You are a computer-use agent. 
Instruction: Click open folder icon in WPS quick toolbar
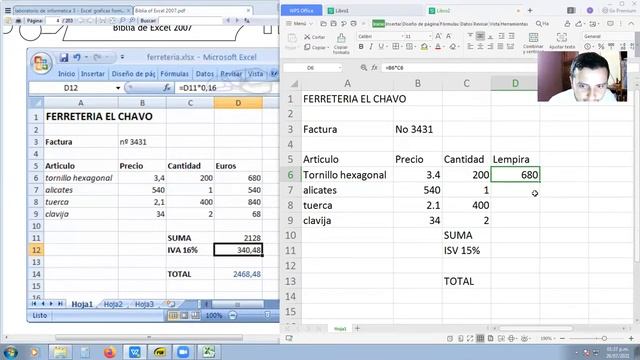pos(323,24)
